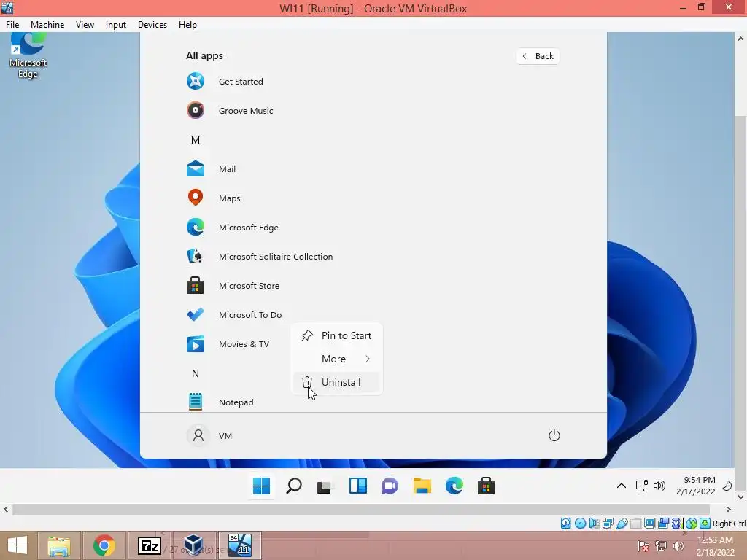Open the Get Started app icon
Screen dimensions: 747x560
pyautogui.click(x=196, y=82)
